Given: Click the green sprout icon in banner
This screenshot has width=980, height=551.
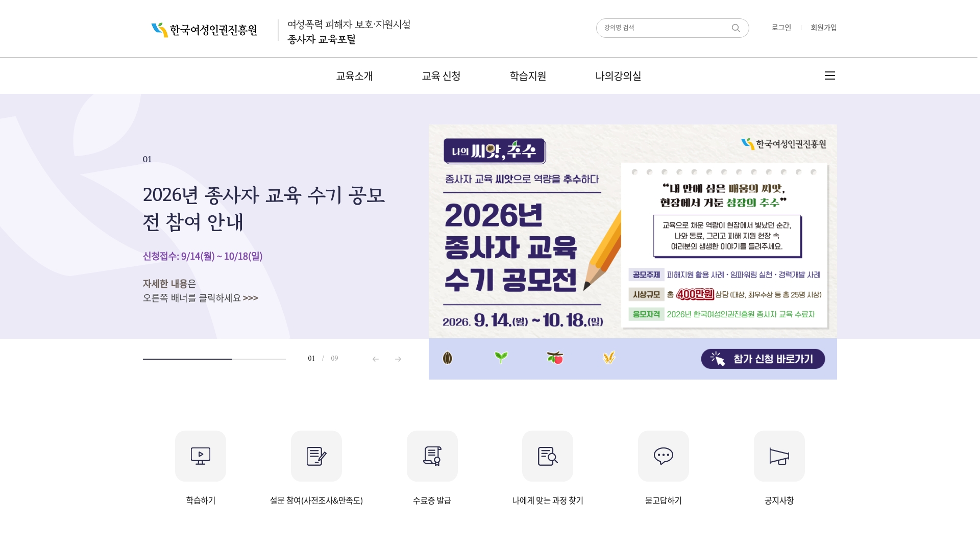Looking at the screenshot, I should pyautogui.click(x=501, y=358).
